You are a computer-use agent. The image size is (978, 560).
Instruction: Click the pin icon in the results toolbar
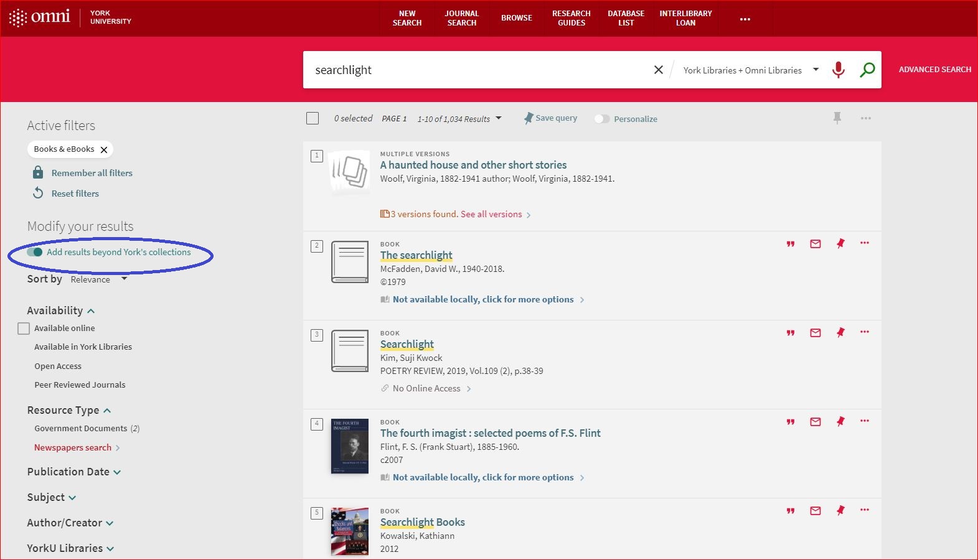click(x=837, y=118)
